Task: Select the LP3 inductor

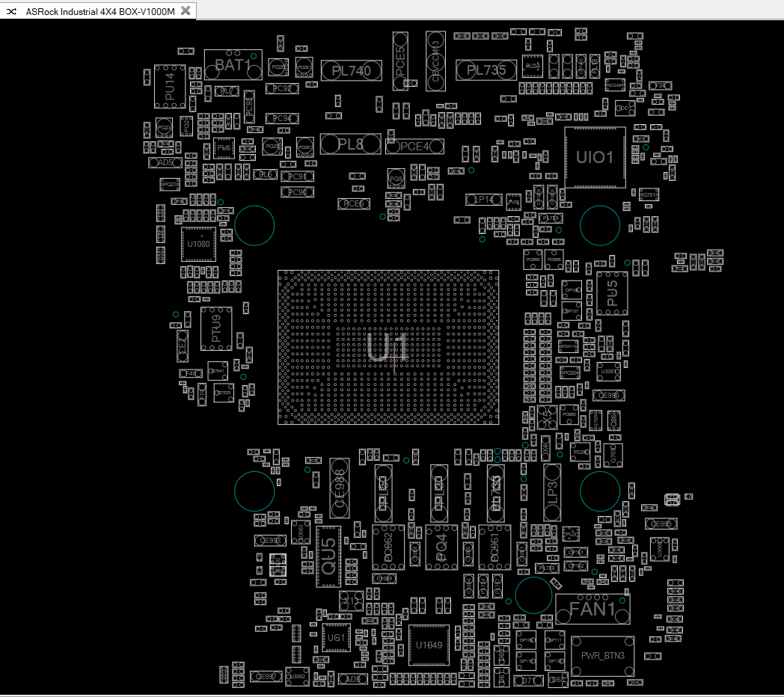Action: 552,492
